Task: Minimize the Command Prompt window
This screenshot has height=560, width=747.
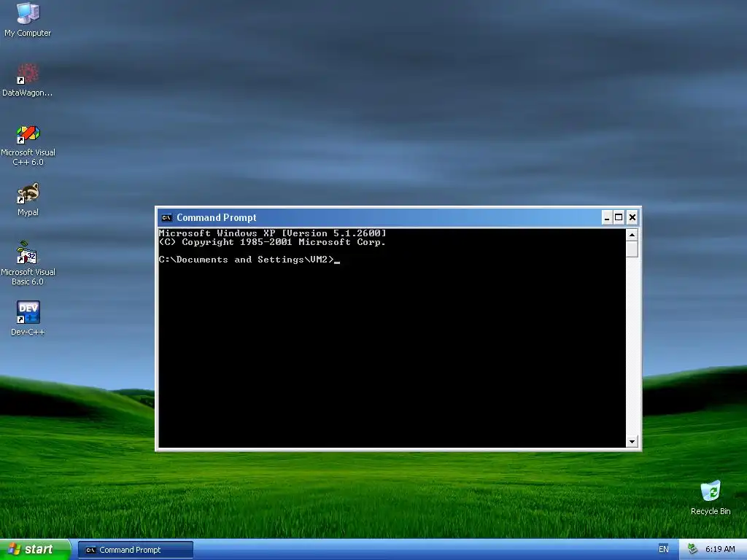Action: click(x=606, y=217)
